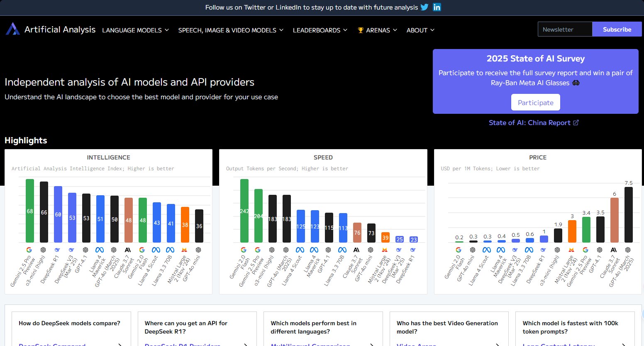
Task: Click the SPEED chart title
Action: pyautogui.click(x=323, y=157)
